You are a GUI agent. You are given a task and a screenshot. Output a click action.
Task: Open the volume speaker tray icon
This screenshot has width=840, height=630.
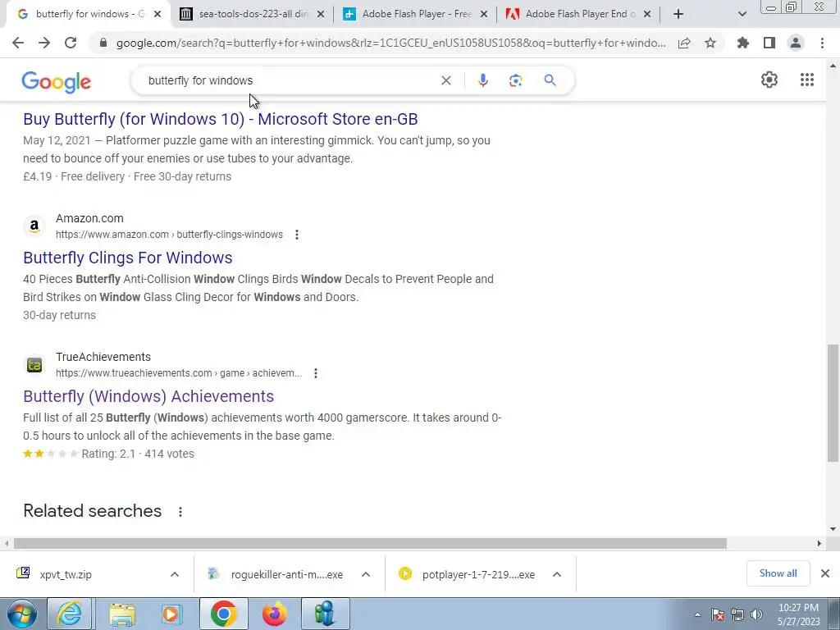click(x=757, y=614)
